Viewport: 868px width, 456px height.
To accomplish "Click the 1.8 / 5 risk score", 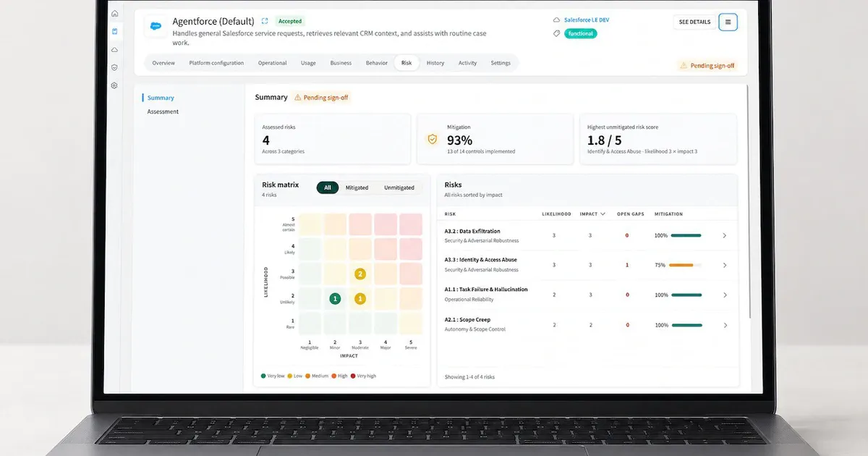I will pos(605,140).
